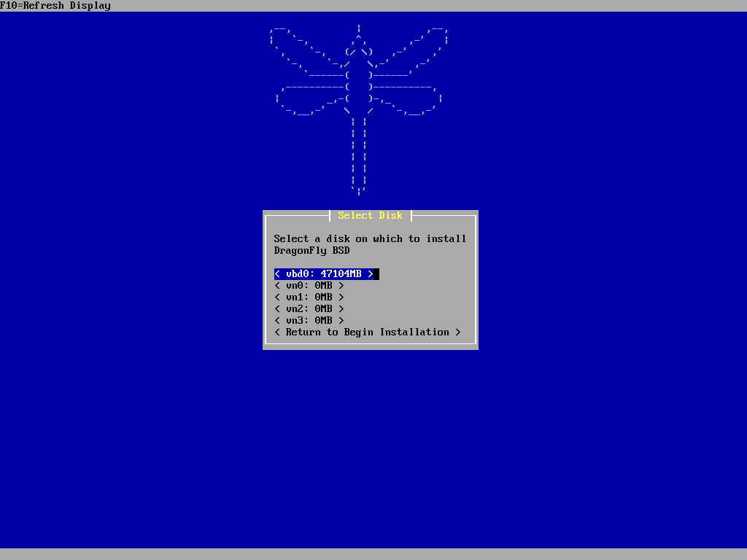Click the left angle bracket of vn0
Screen dimensions: 747x560
(x=277, y=286)
